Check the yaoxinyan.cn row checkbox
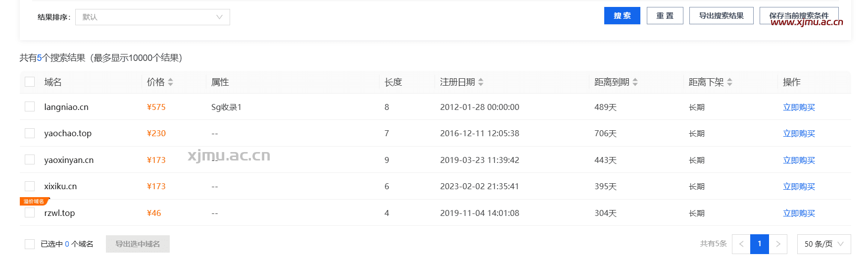Viewport: 868px width, 262px height. pos(30,159)
